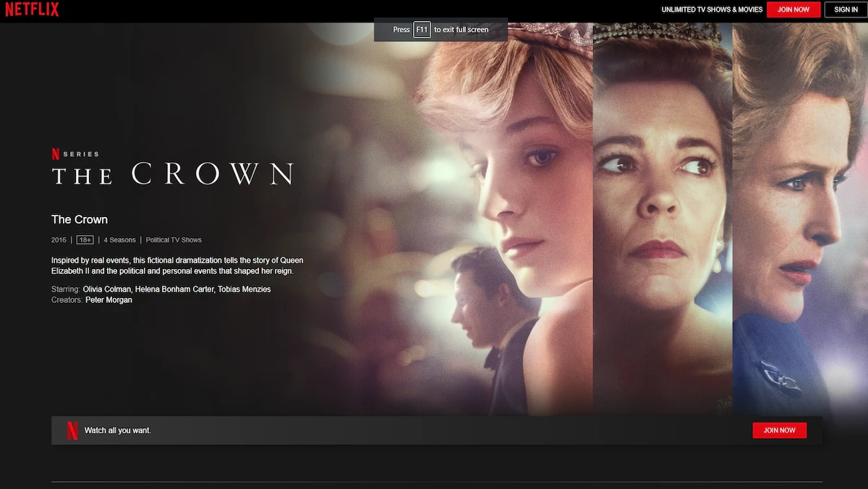Click the 2016 release year label
The width and height of the screenshot is (868, 489).
pyautogui.click(x=59, y=240)
